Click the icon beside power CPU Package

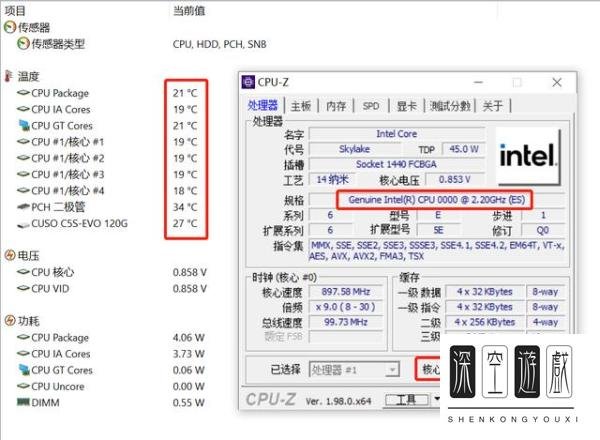click(x=23, y=337)
